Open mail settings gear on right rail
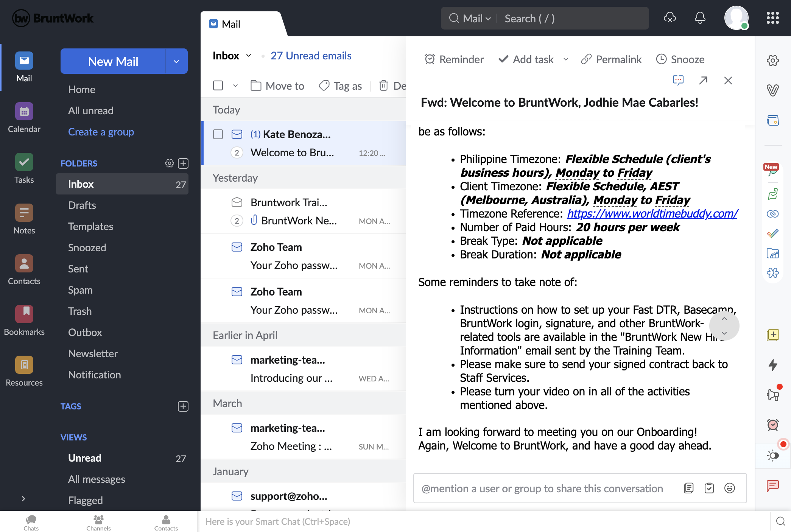This screenshot has height=532, width=791. coord(772,60)
